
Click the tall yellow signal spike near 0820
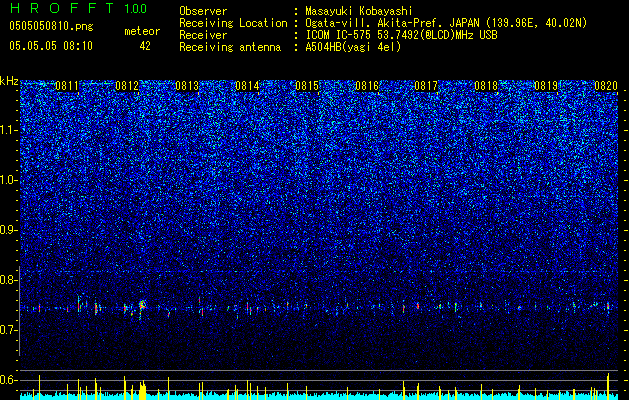[x=608, y=386]
